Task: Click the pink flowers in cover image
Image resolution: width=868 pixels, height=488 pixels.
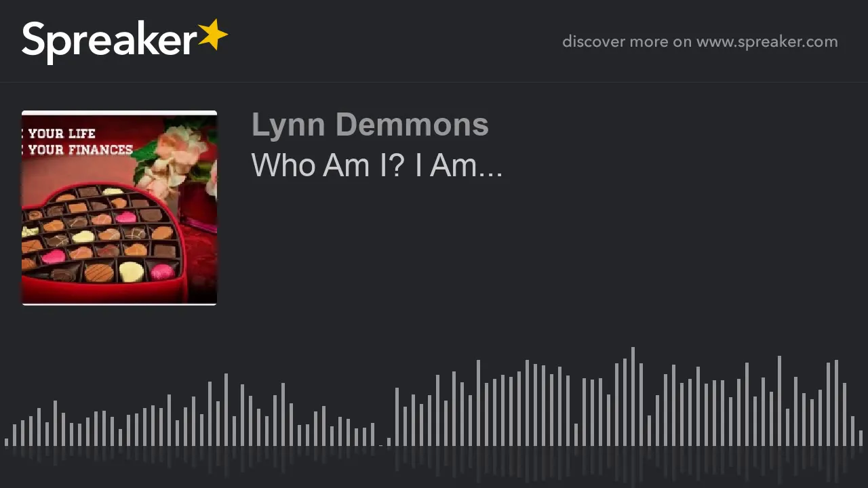Action: pyautogui.click(x=172, y=159)
